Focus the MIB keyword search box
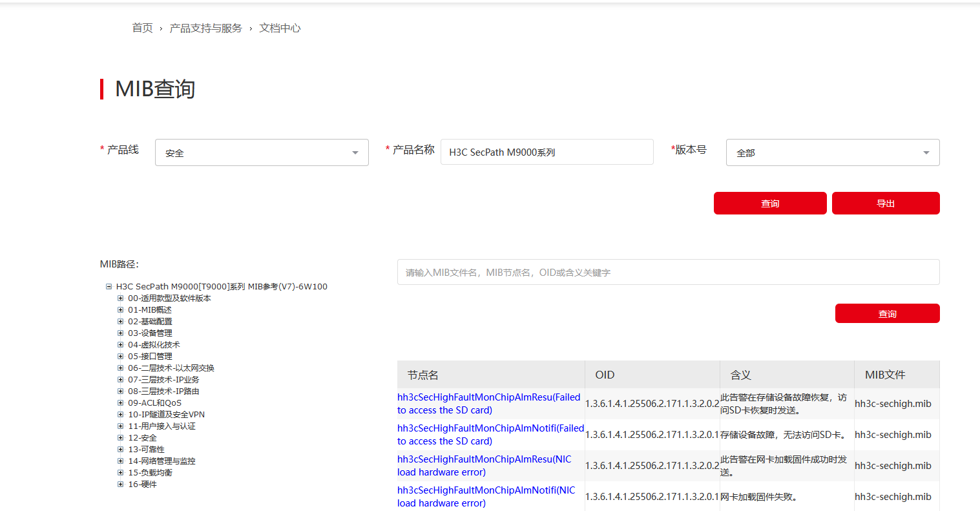 668,272
